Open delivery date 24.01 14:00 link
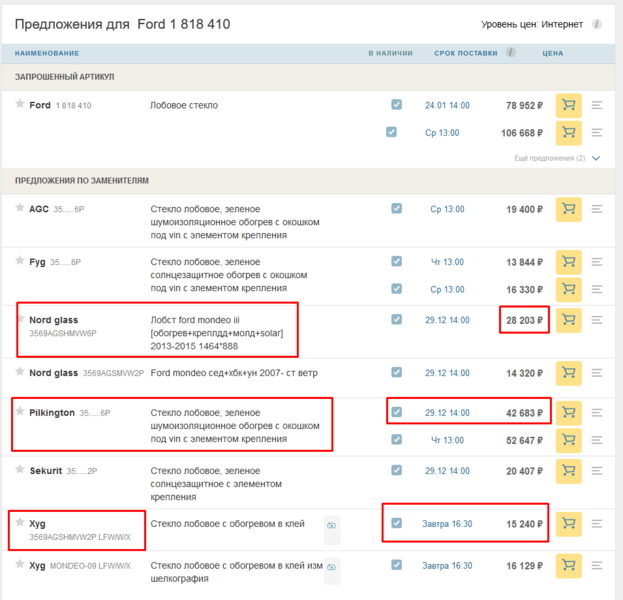623x600 pixels. tap(446, 105)
